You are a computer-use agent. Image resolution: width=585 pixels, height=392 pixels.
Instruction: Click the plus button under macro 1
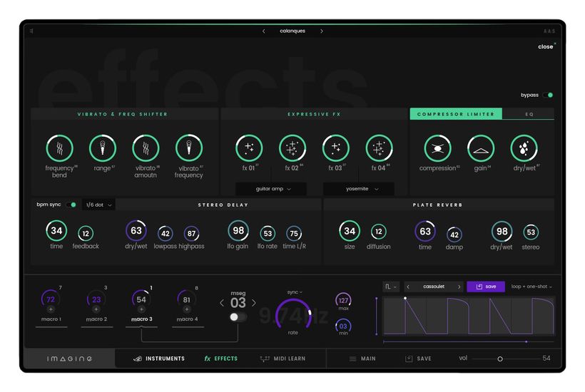coord(51,309)
